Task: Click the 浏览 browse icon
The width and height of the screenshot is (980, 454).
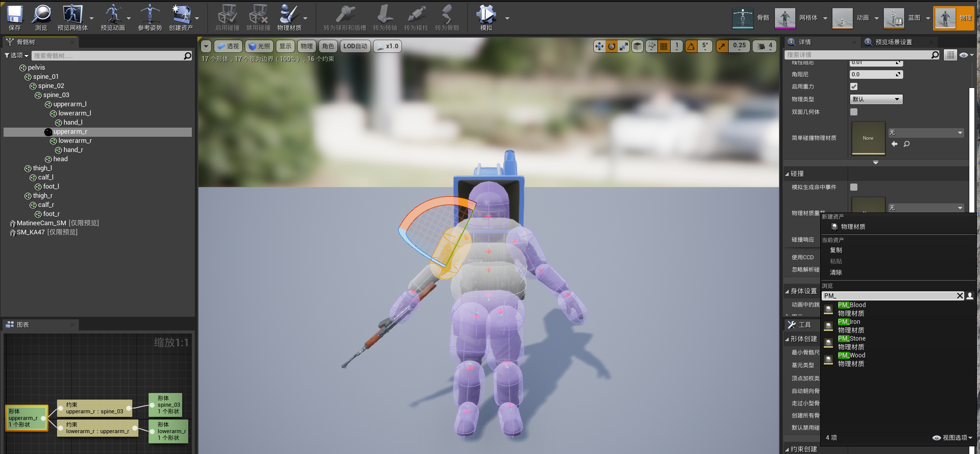Action: [41, 15]
